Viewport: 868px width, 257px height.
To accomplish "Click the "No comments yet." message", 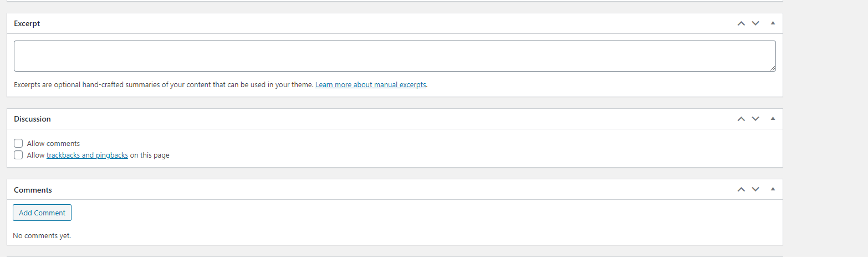I will coord(42,236).
